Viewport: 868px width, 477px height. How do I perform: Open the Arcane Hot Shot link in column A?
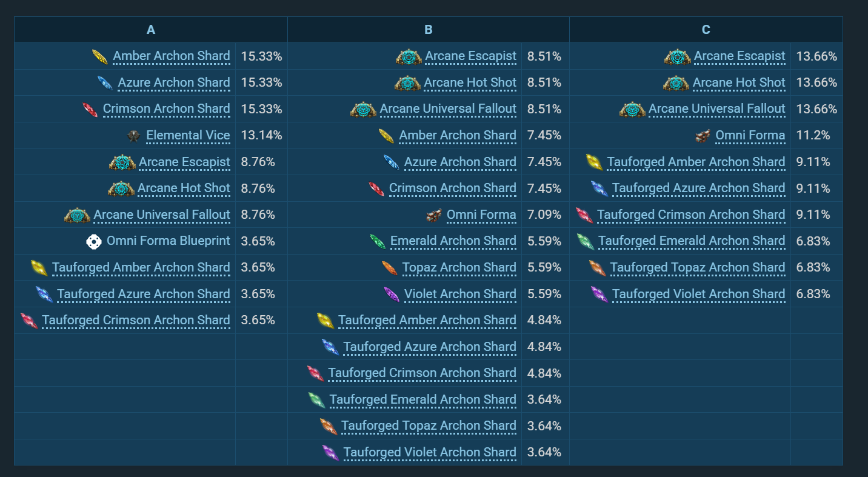pos(184,188)
